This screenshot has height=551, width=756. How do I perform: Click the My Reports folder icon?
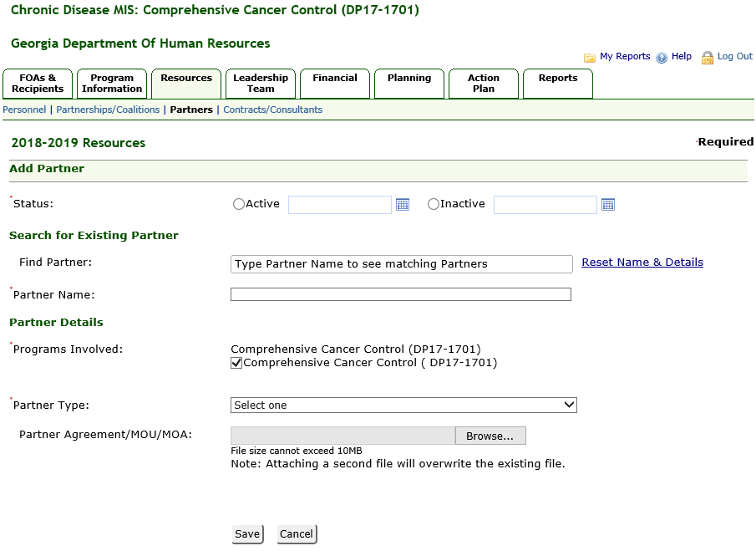point(590,58)
